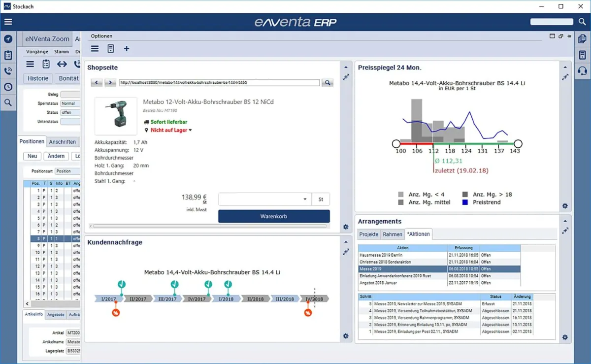Click the clipboard icon in eNVenta Zoom toolbar
591x364 pixels.
point(46,64)
